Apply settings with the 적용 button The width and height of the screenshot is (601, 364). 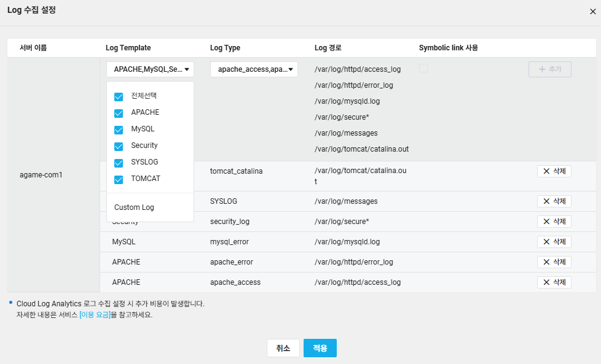click(x=320, y=348)
